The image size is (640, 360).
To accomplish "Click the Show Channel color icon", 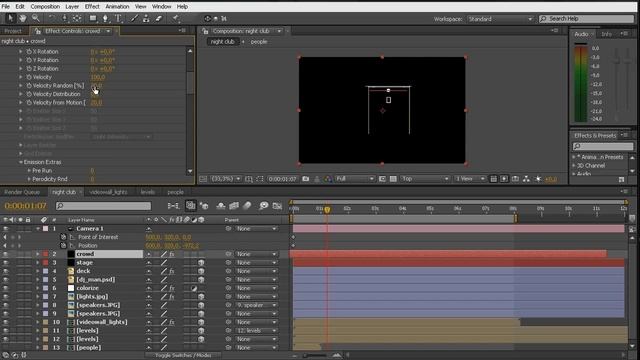I will click(x=328, y=179).
